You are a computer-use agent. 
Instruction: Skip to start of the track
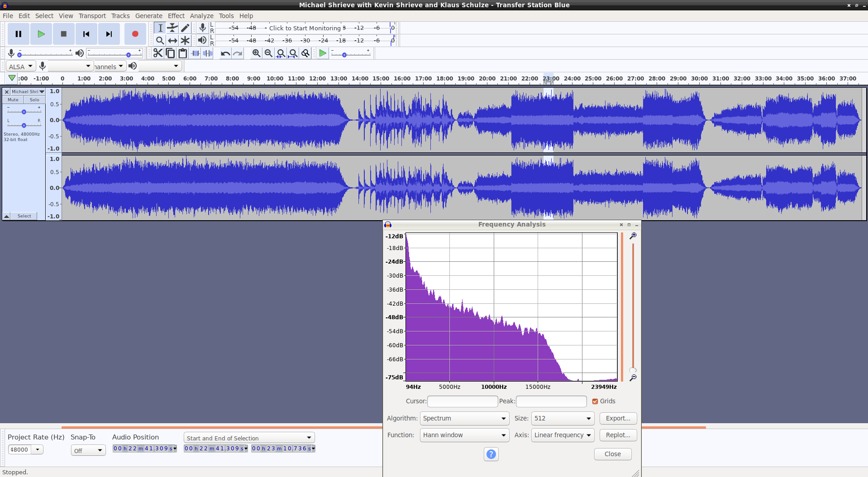pos(86,34)
